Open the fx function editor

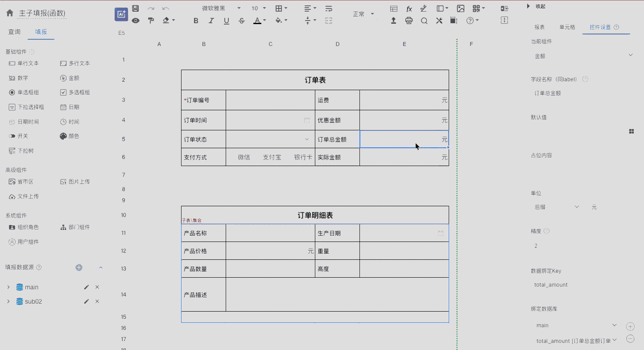click(409, 8)
